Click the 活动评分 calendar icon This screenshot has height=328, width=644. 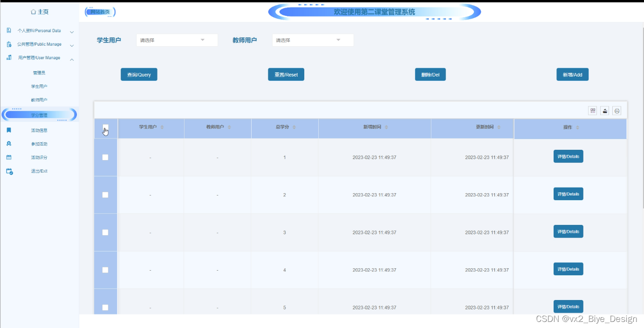click(9, 157)
